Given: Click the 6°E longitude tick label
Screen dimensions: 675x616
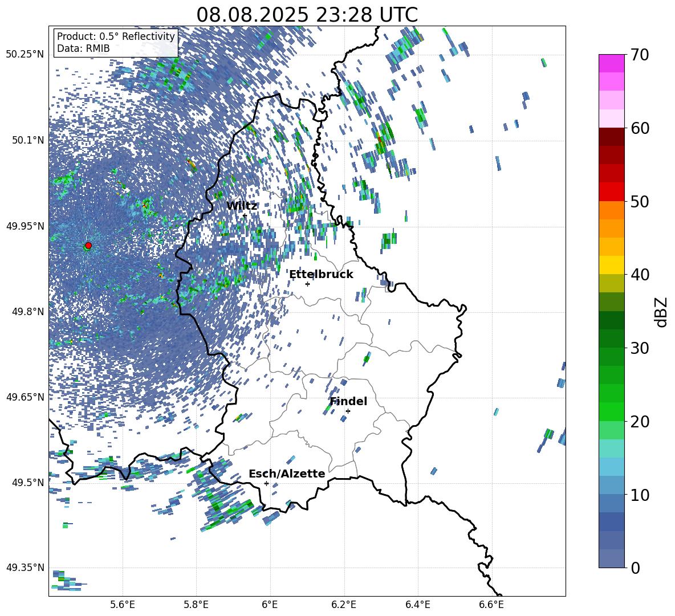Looking at the screenshot, I should (x=270, y=605).
